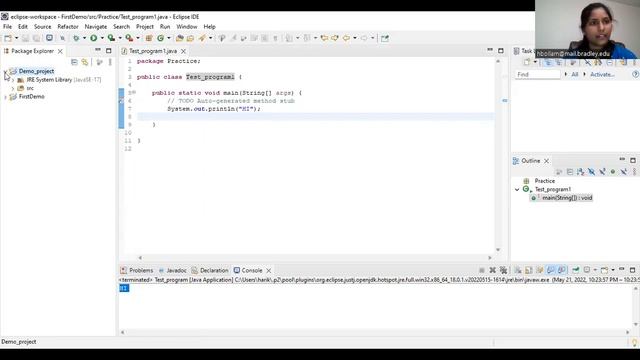Click the Open Task icon in toolbar
The width and height of the screenshot is (640, 360).
pos(191,38)
